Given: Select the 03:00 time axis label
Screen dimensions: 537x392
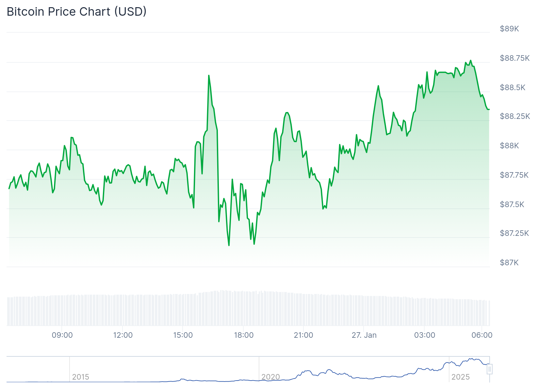Looking at the screenshot, I should click(x=425, y=335).
